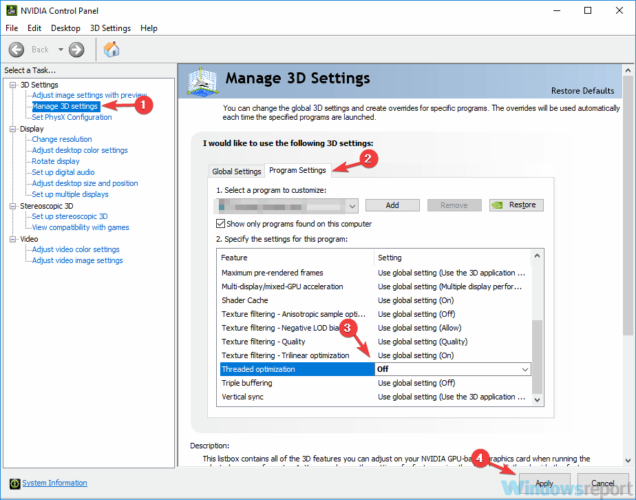Open Set up stereoscopic 3D
The height and width of the screenshot is (500, 636).
click(70, 217)
